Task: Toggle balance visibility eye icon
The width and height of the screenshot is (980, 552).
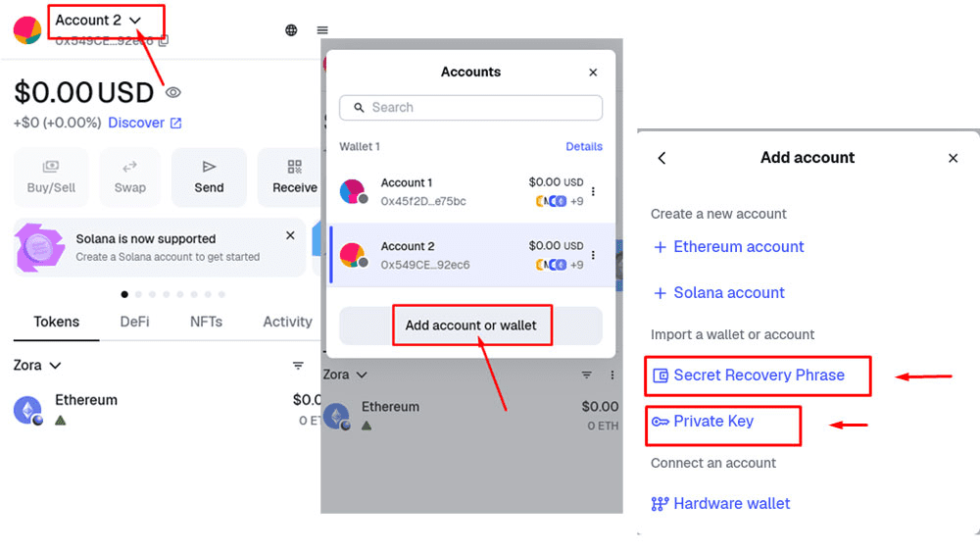Action: (x=173, y=92)
